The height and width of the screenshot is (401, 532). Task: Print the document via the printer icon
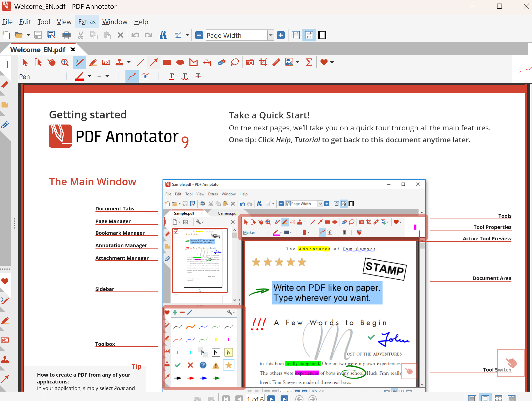[67, 35]
